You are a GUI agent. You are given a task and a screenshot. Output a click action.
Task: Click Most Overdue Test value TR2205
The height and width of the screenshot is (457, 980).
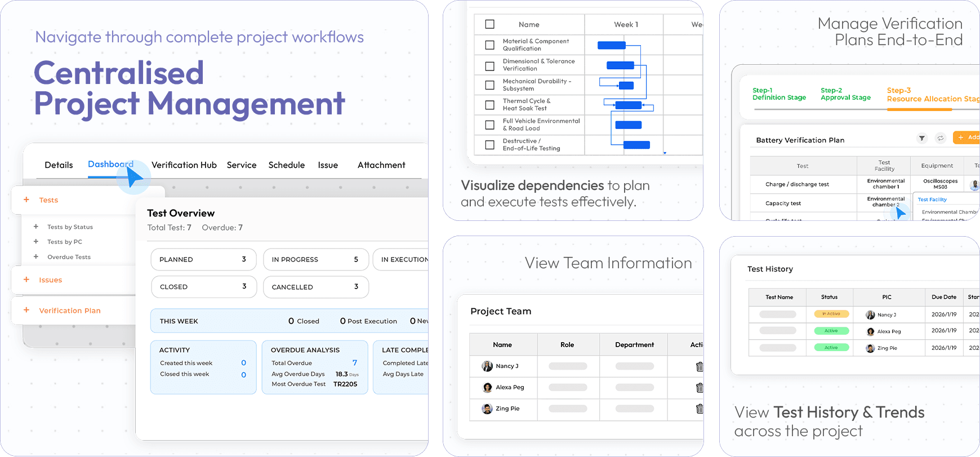(x=345, y=384)
